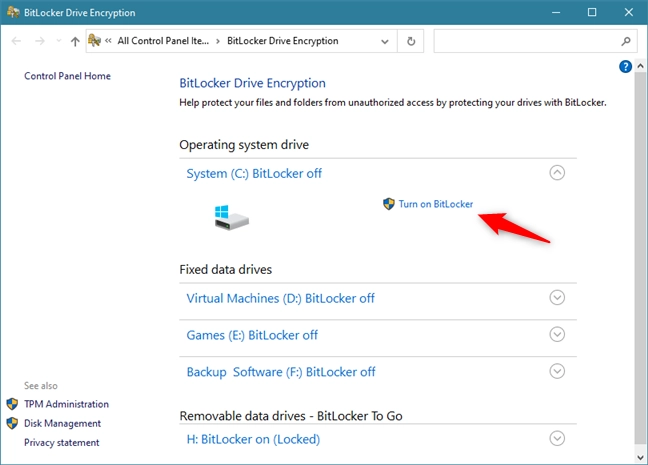This screenshot has width=648, height=465.
Task: Click the breadcrumb separator arrow after All Control Panel Items
Action: pos(218,41)
